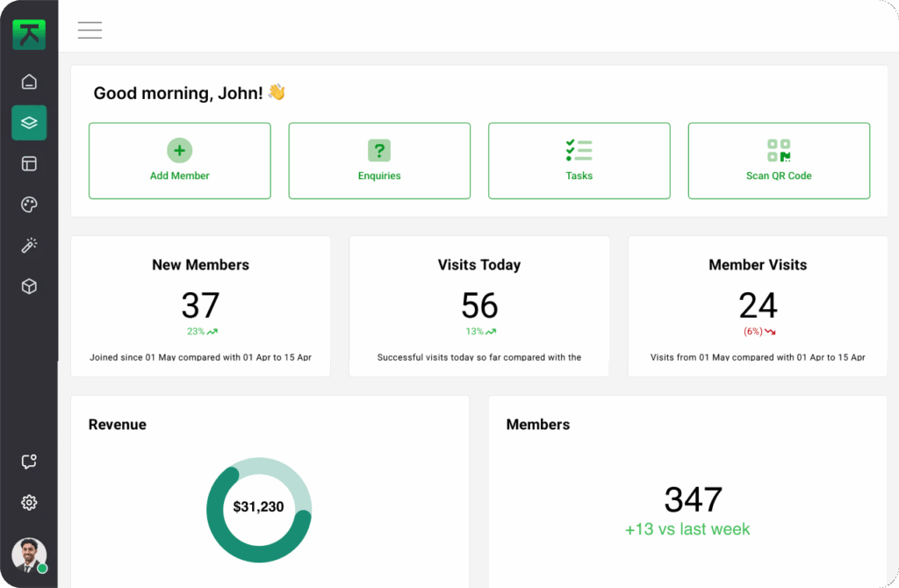
Task: Open the Home dashboard icon in sidebar
Action: click(x=29, y=81)
